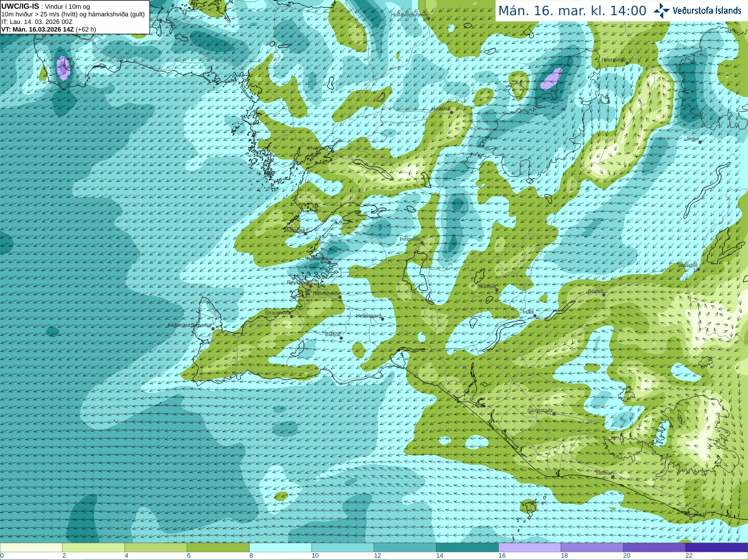The image size is (748, 560).
Task: Select the 6–8 olive green legend swatch
Action: (x=218, y=548)
